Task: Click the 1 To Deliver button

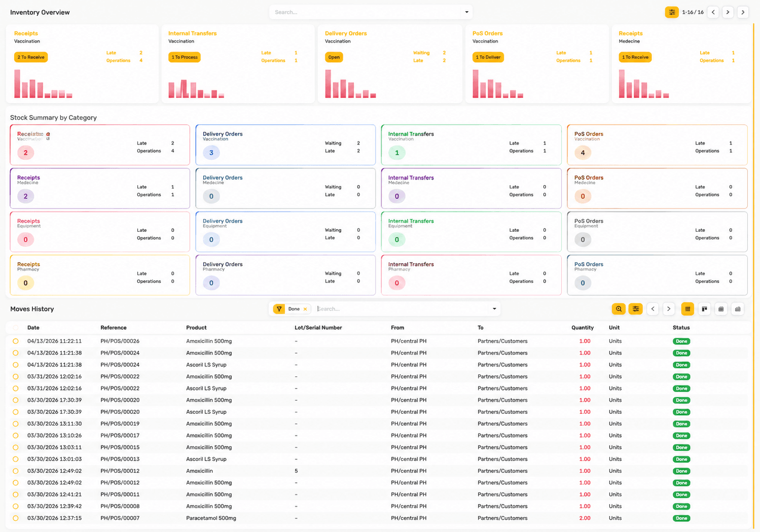Action: 488,57
